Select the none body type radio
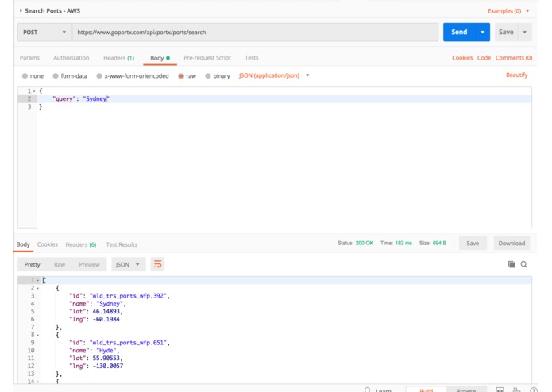The height and width of the screenshot is (392, 552). (25, 76)
